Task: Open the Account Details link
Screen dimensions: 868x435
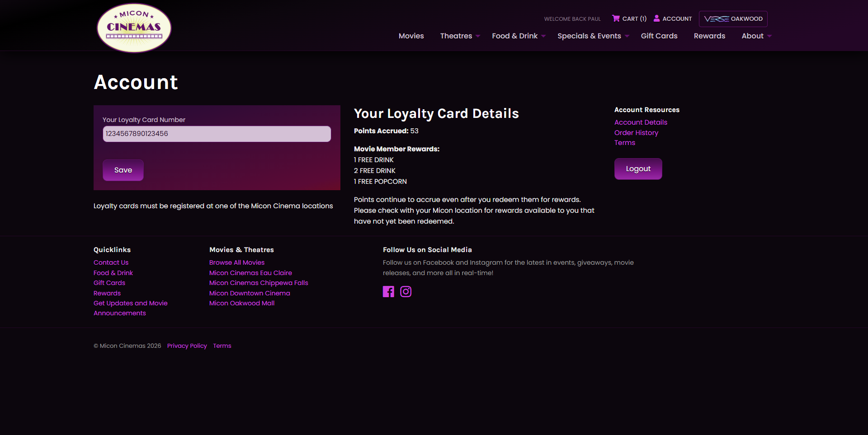Action: coord(641,122)
